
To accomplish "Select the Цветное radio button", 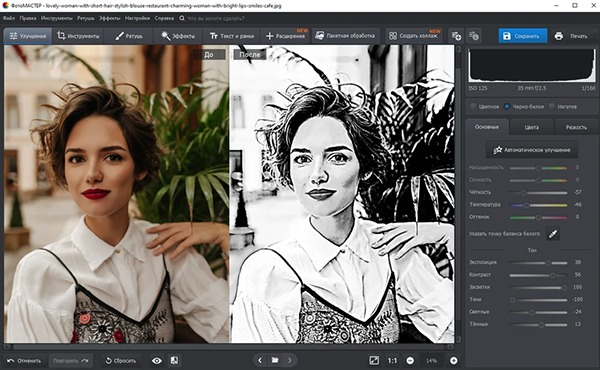I will click(473, 106).
